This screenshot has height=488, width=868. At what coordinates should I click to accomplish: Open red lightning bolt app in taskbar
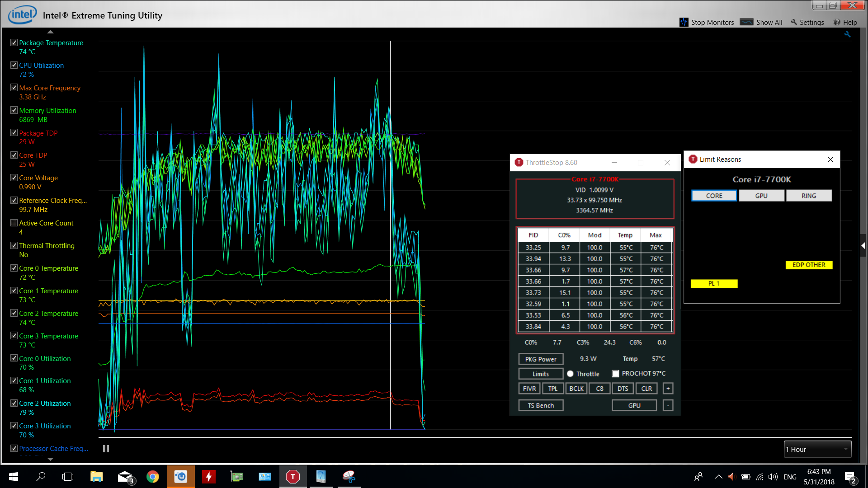click(209, 477)
